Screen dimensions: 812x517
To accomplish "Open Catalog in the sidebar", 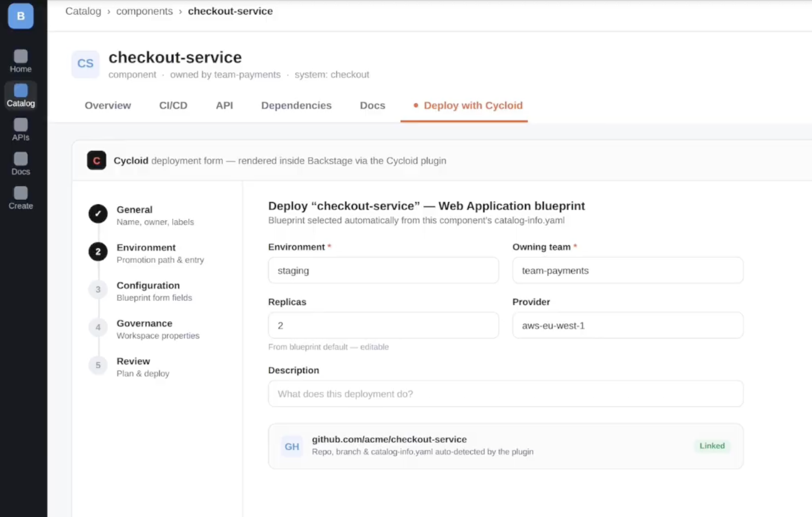I will tap(21, 95).
